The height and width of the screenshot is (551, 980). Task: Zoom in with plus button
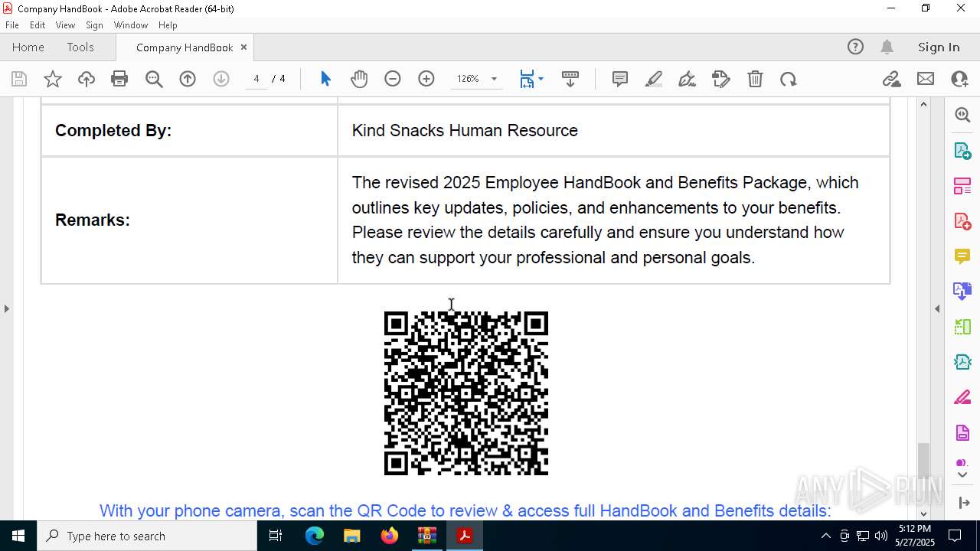426,79
